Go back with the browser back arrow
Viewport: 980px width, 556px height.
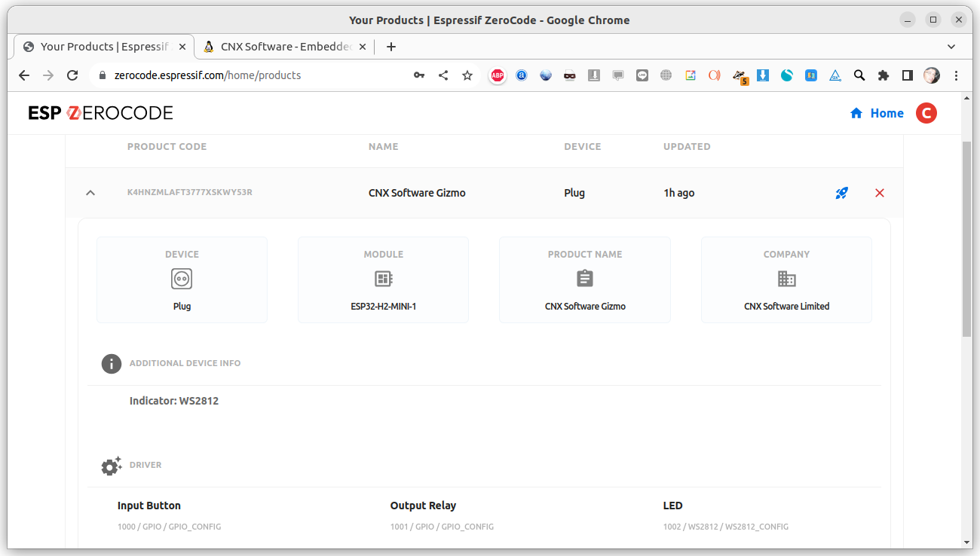click(24, 75)
